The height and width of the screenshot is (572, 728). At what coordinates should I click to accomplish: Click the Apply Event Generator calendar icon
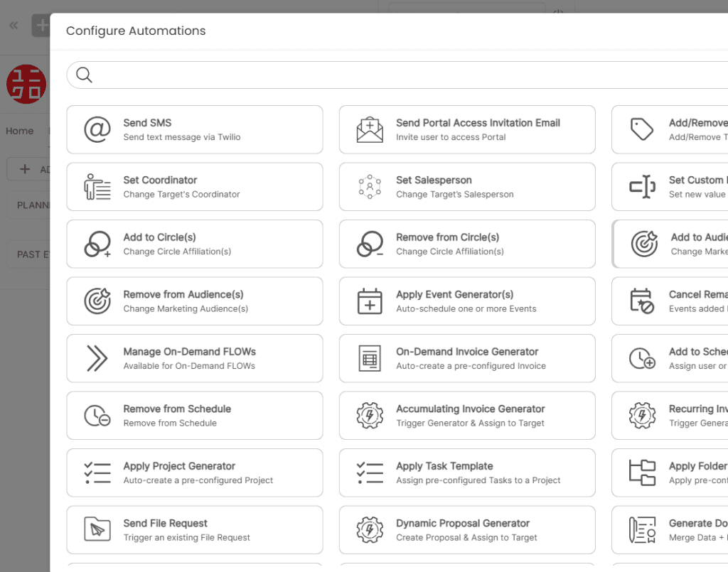pyautogui.click(x=370, y=301)
